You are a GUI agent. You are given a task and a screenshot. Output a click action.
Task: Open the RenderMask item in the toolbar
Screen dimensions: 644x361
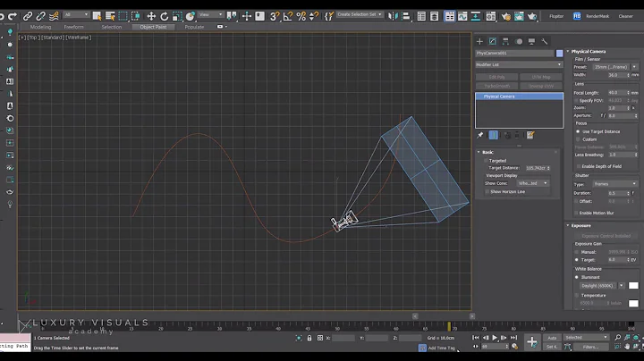(x=597, y=16)
